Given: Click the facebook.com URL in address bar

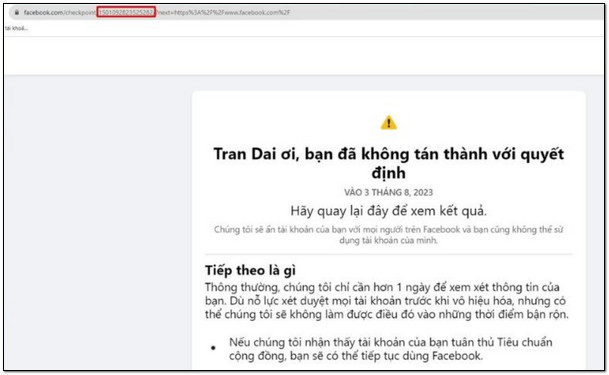Looking at the screenshot, I should (157, 12).
